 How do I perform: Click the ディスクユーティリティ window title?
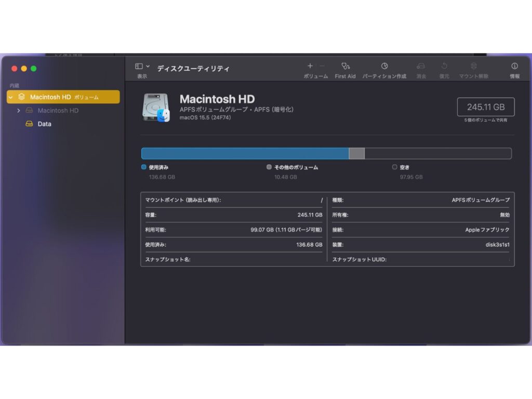point(193,69)
